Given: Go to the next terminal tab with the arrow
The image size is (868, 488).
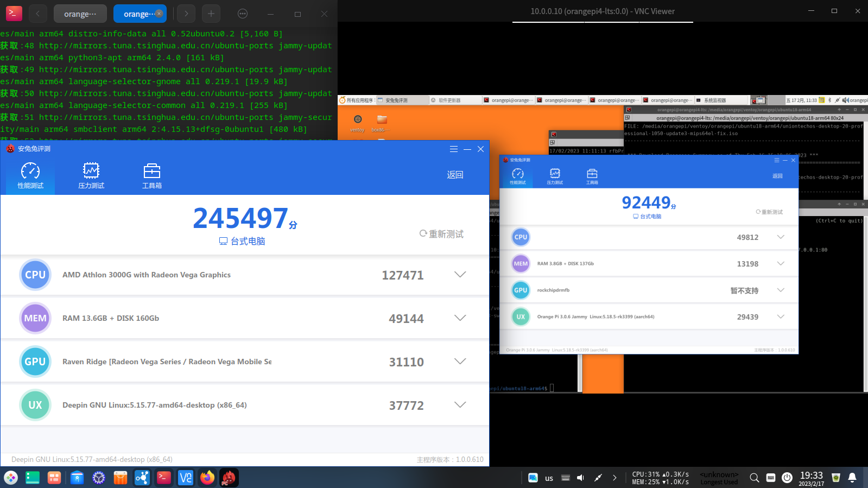Looking at the screenshot, I should (186, 14).
